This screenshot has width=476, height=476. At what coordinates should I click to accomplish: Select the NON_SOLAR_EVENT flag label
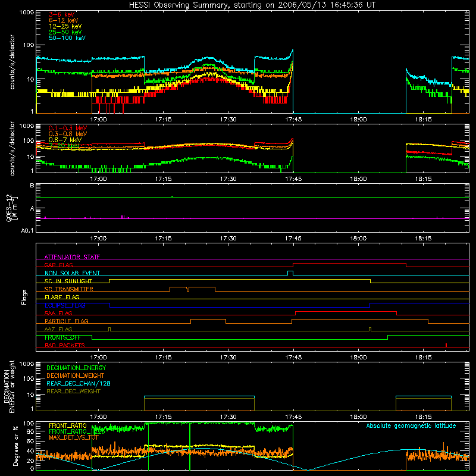pyautogui.click(x=72, y=273)
